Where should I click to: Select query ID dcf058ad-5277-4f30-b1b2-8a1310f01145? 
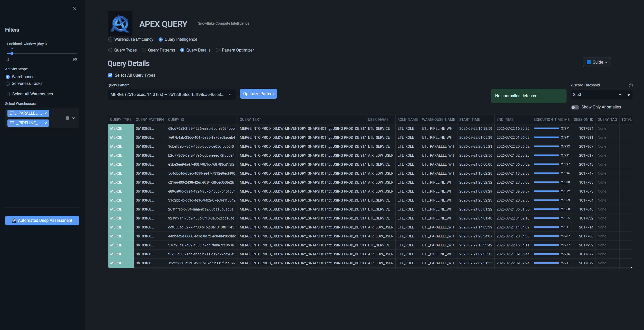pos(202,227)
